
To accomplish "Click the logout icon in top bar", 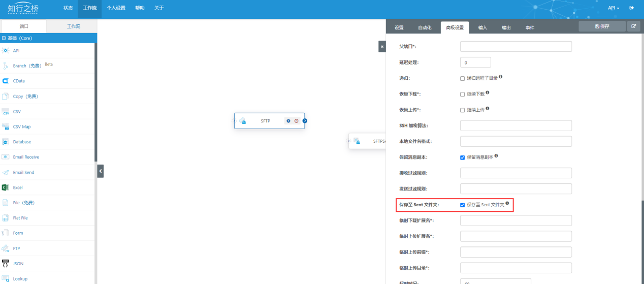I will [632, 8].
